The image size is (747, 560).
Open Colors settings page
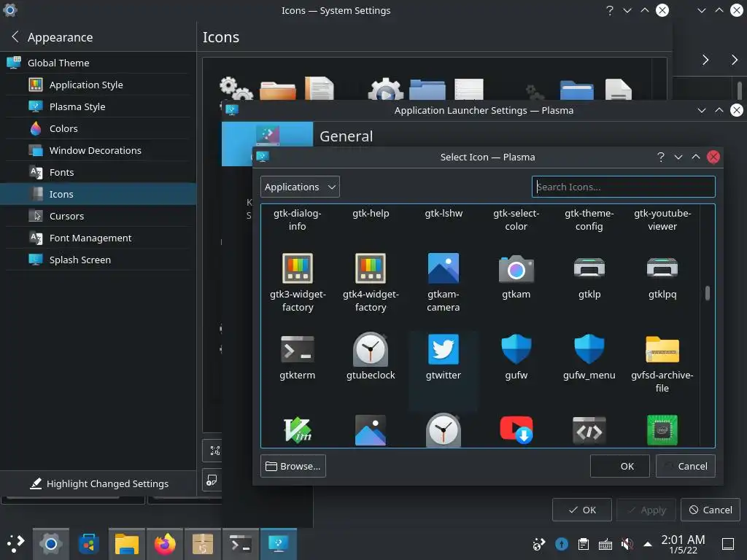(x=98, y=128)
